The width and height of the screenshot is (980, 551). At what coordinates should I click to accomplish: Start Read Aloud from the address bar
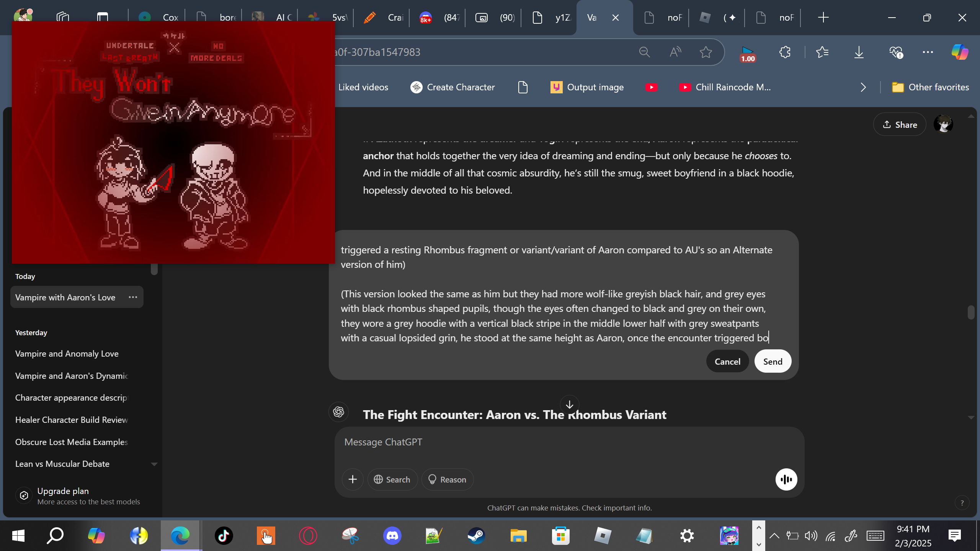[x=675, y=52]
